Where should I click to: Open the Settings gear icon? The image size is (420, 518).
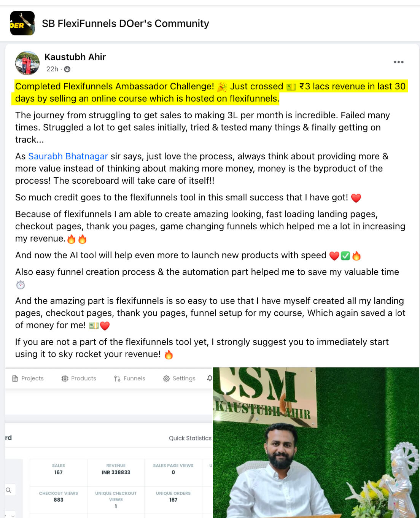[x=166, y=378]
